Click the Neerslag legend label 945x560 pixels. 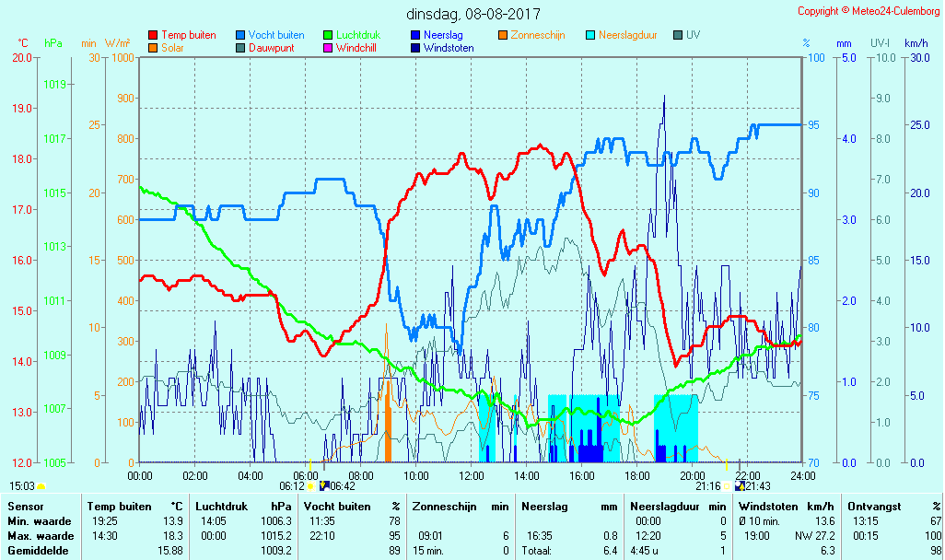tap(443, 35)
